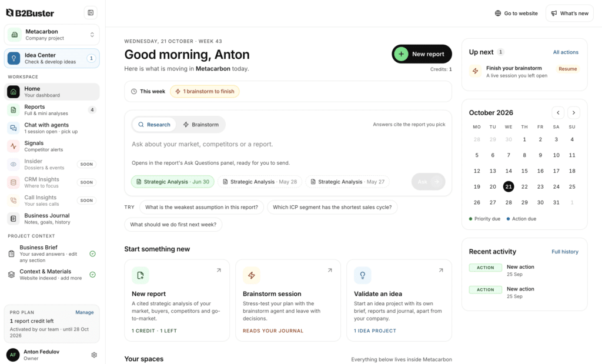Click the Business Brief green checkmark
602x364 pixels.
point(92,253)
